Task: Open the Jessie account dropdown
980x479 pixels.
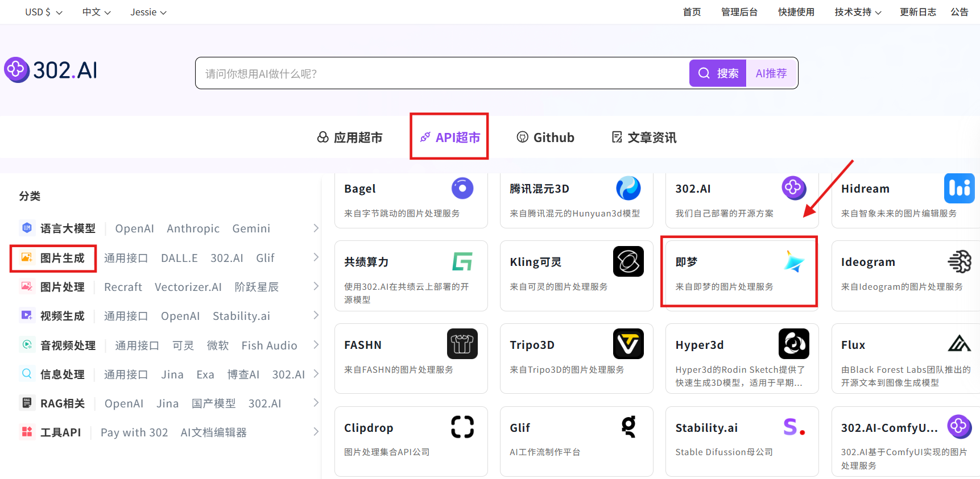Action: [x=148, y=12]
